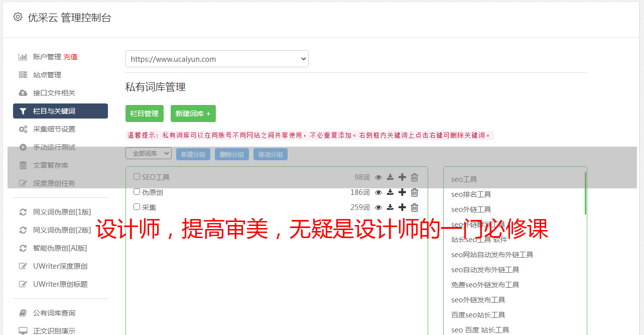Click the gears icon for 采集细节设置
The image size is (644, 335).
point(23,129)
